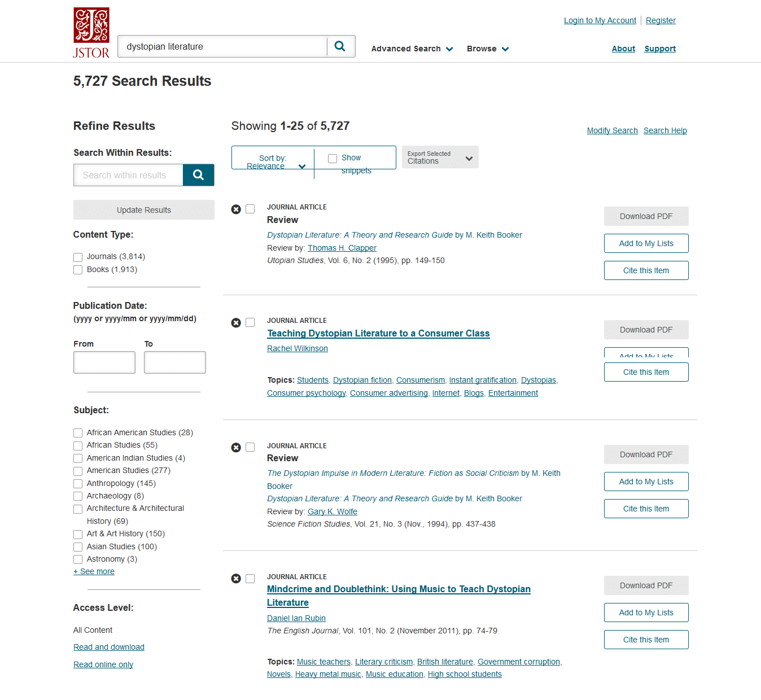Cite the Gary K. Wolfe review item
This screenshot has height=700, width=761.
(x=646, y=509)
